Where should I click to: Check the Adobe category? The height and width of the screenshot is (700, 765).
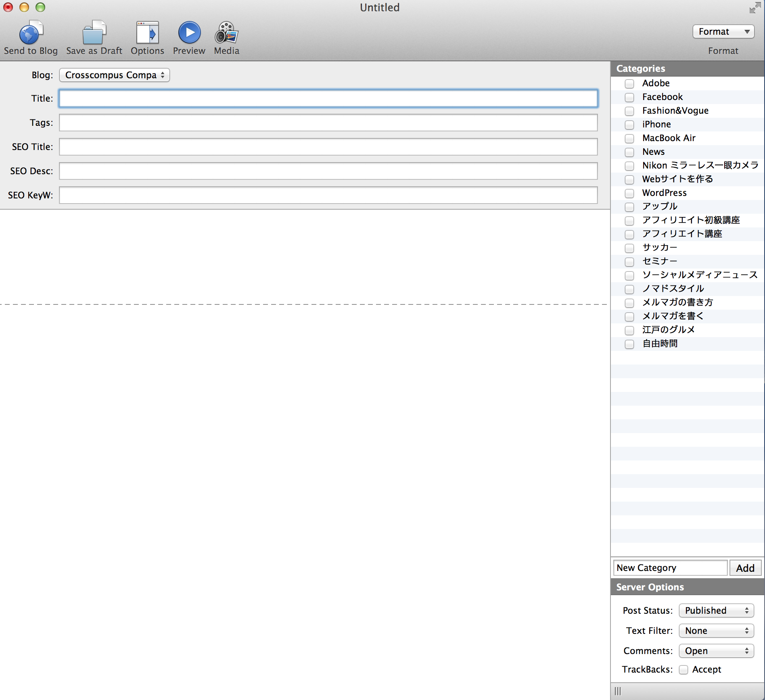point(629,83)
